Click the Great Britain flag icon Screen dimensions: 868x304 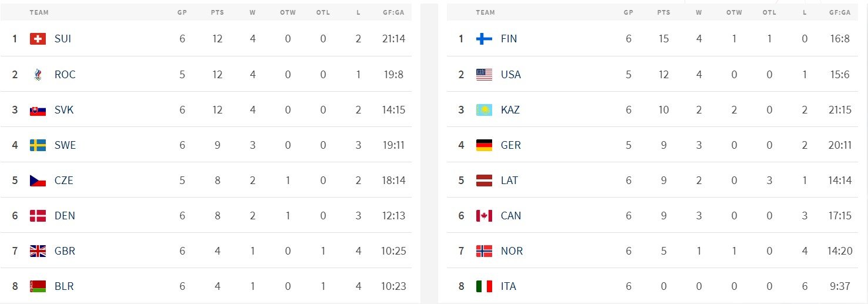(x=38, y=251)
